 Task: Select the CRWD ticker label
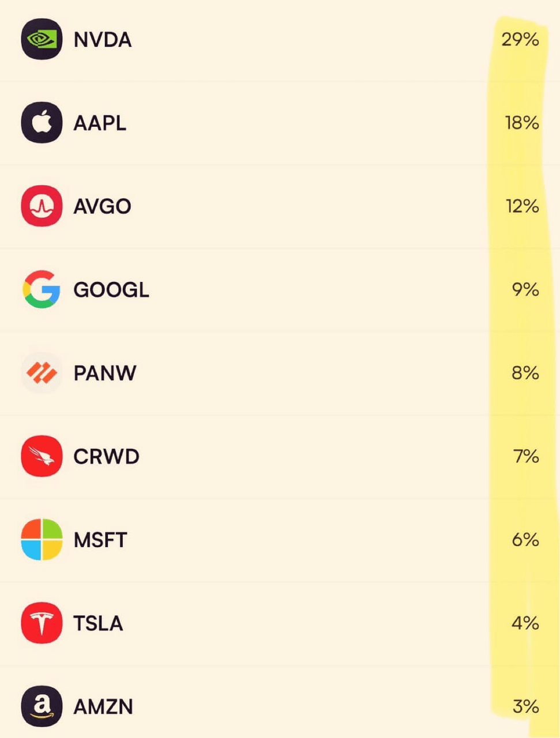pyautogui.click(x=106, y=457)
